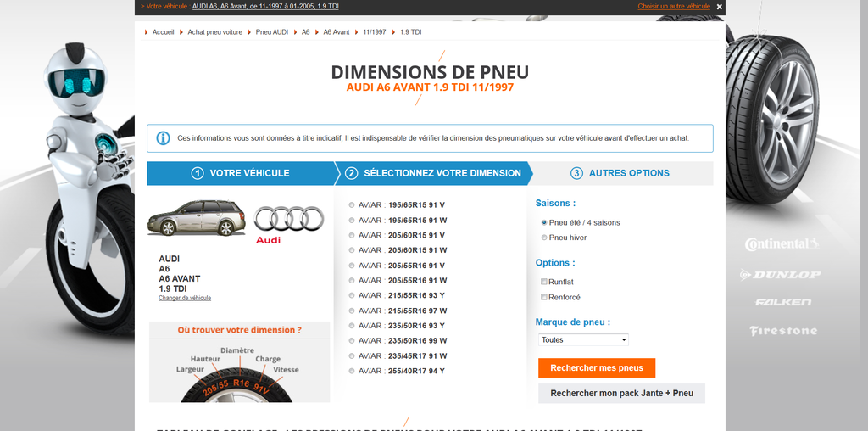Click the step 3 circled number icon
868x431 pixels.
click(x=576, y=173)
